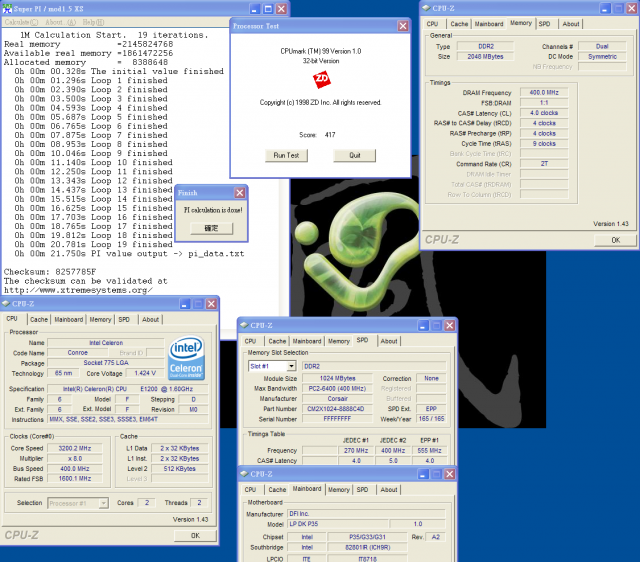Click the Super PI title bar icon
Viewport: 640px width, 562px height.
point(7,9)
